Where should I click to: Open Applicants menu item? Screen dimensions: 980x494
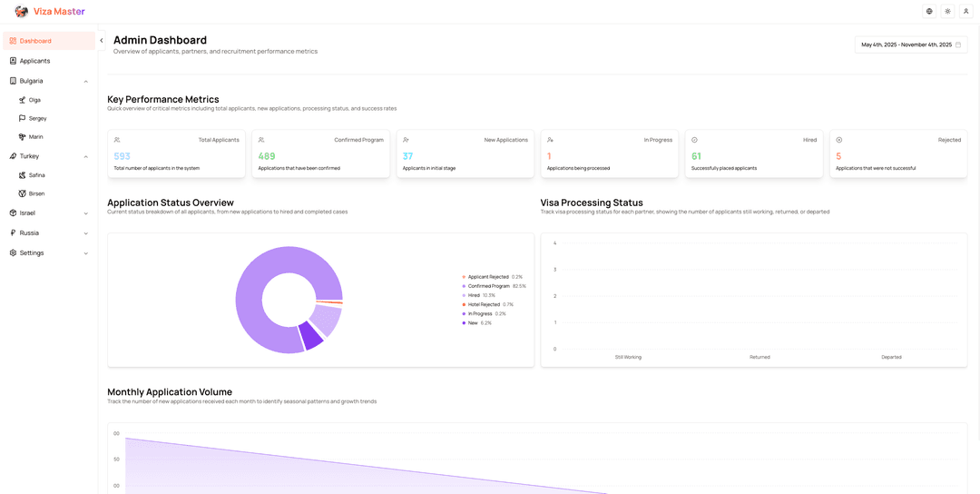[x=49, y=61]
